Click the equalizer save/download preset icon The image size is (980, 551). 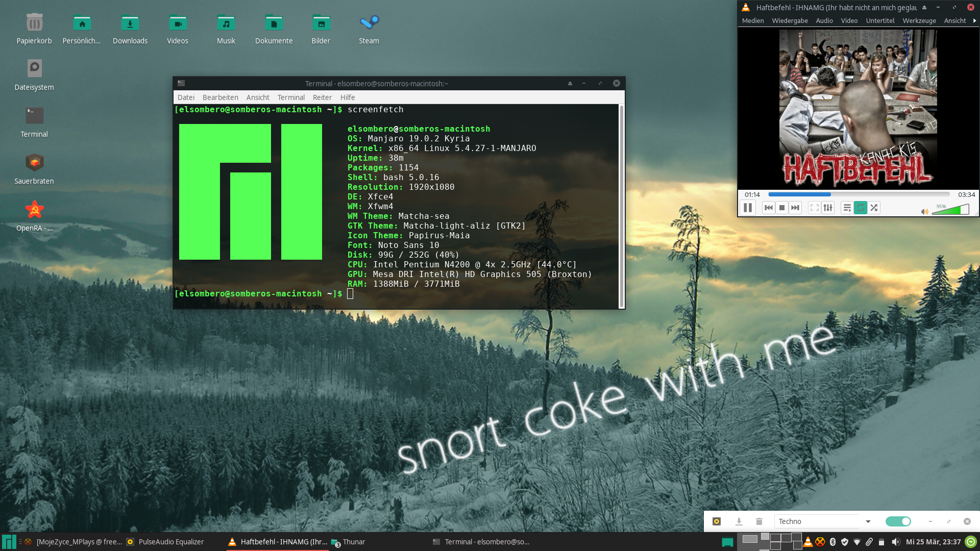click(x=739, y=521)
